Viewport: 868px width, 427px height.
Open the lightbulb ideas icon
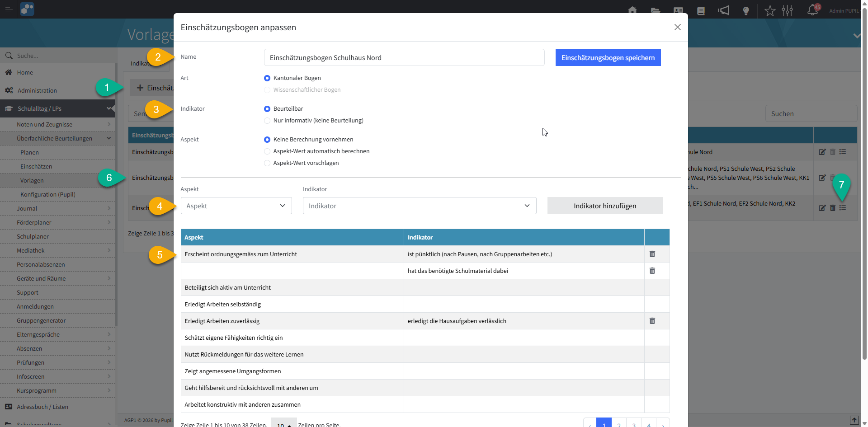pos(746,11)
